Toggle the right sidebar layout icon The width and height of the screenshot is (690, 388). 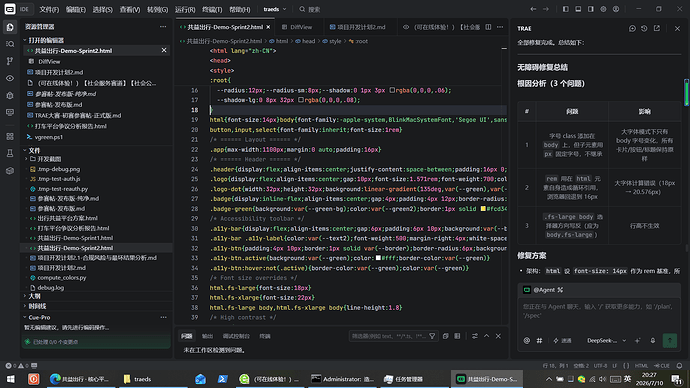click(x=591, y=9)
